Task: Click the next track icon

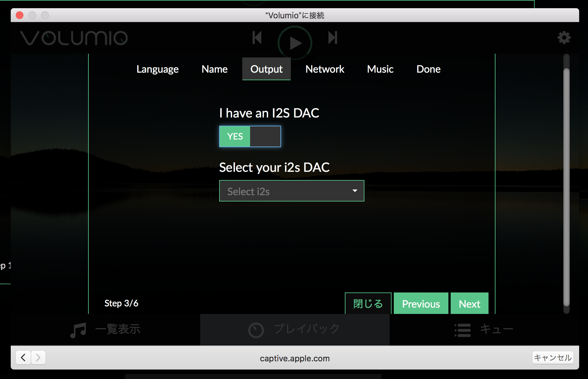Action: tap(333, 38)
